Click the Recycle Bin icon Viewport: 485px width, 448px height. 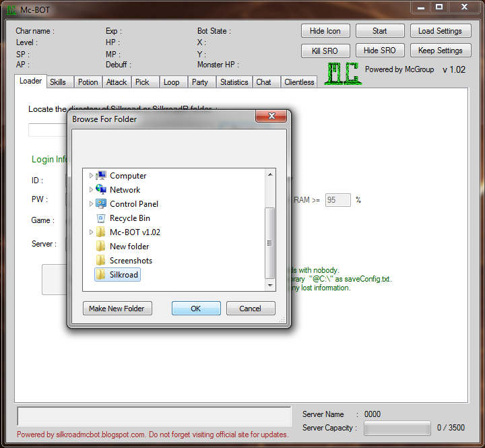point(101,218)
